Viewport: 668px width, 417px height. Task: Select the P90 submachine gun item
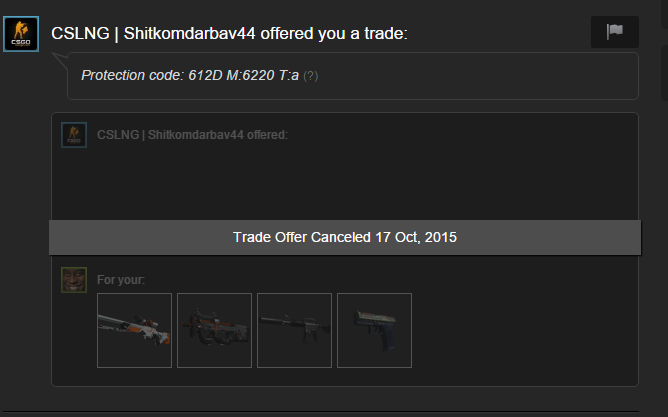214,330
